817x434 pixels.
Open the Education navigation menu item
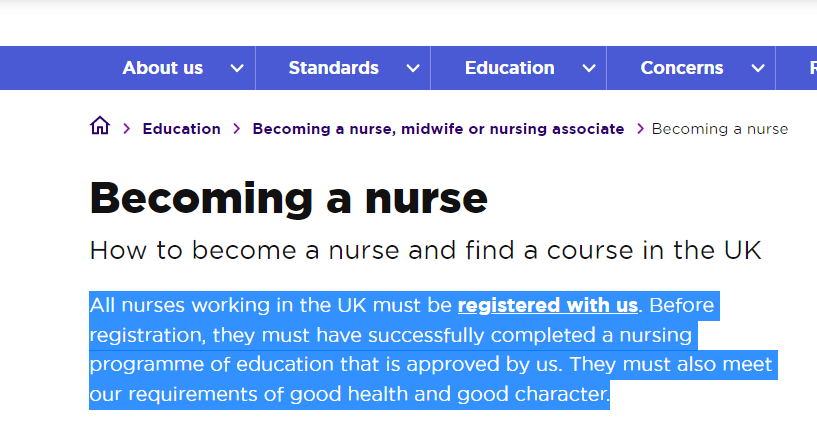[x=510, y=68]
